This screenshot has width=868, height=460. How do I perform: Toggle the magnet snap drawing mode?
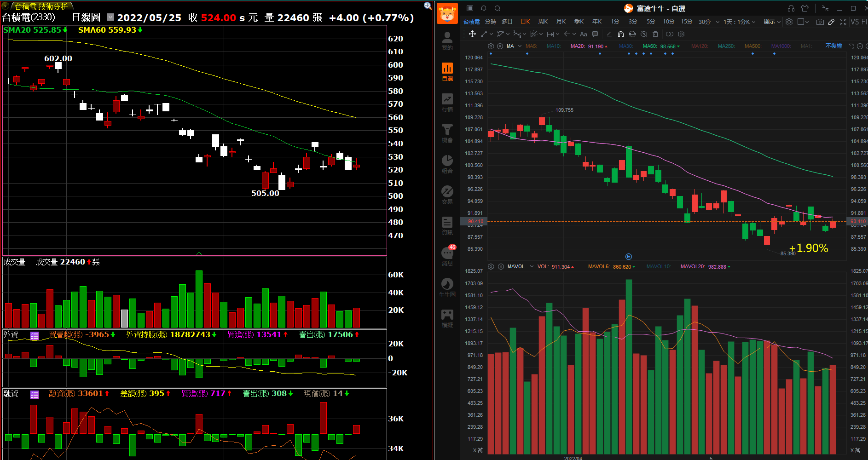(x=620, y=34)
